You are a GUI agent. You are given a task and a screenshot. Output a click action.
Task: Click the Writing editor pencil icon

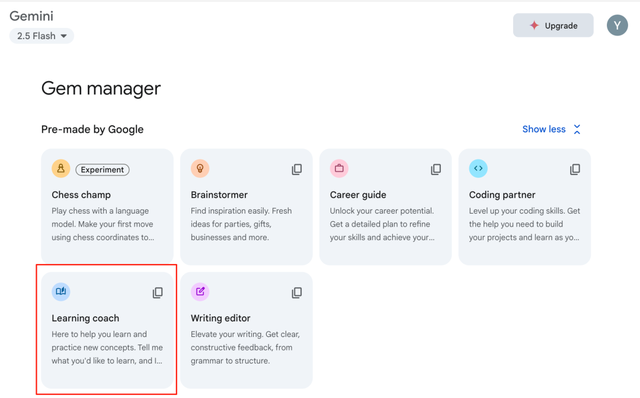coord(200,291)
